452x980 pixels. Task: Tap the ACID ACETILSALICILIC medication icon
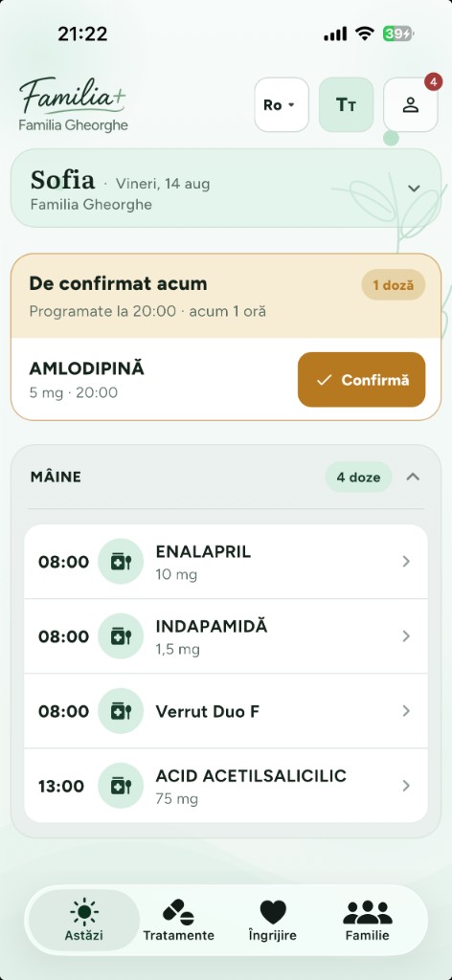coord(121,786)
